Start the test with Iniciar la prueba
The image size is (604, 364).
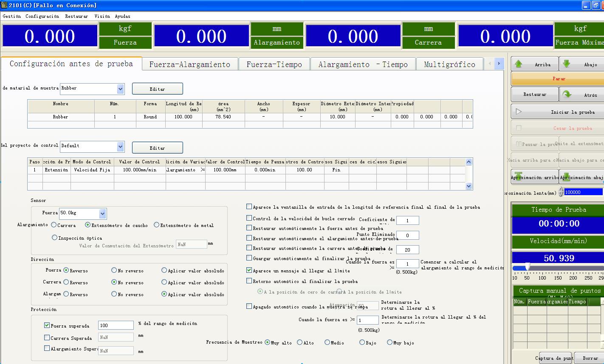(557, 112)
